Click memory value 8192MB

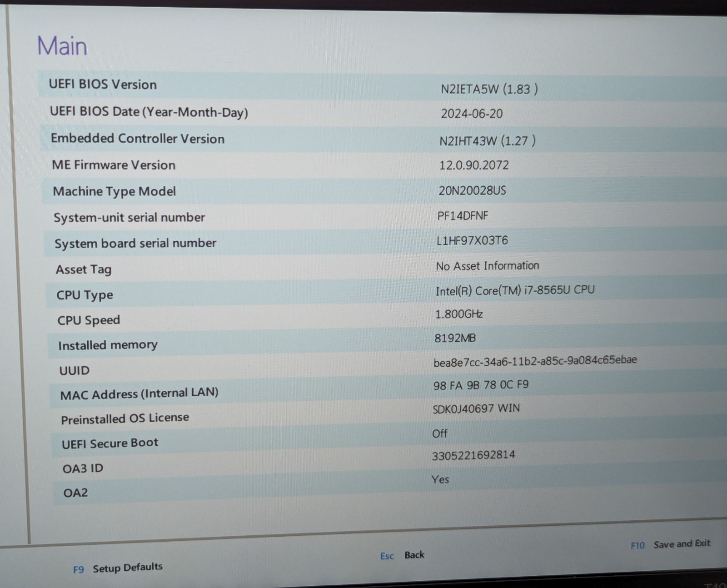(455, 338)
